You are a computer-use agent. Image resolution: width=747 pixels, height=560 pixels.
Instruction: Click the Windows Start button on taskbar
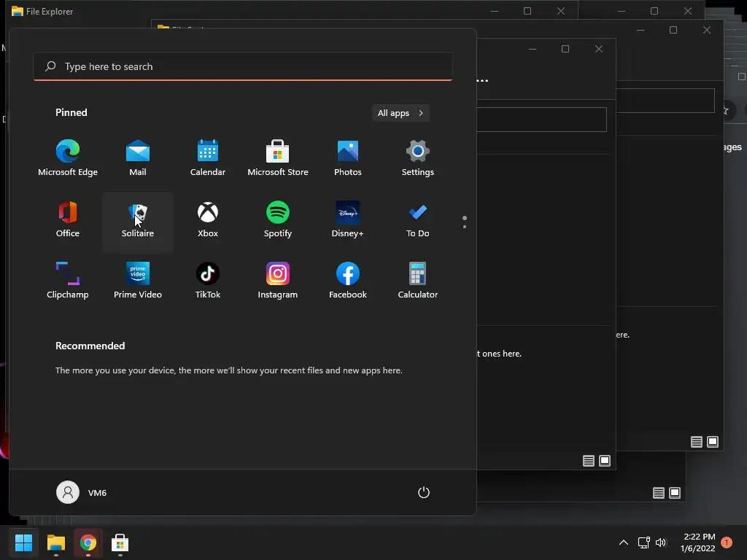click(23, 542)
